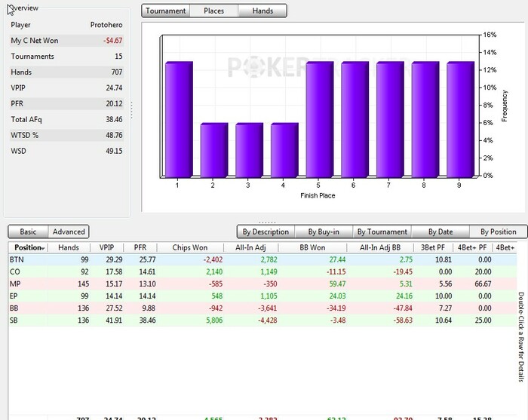Click the finish place 8 bar

pyautogui.click(x=425, y=119)
